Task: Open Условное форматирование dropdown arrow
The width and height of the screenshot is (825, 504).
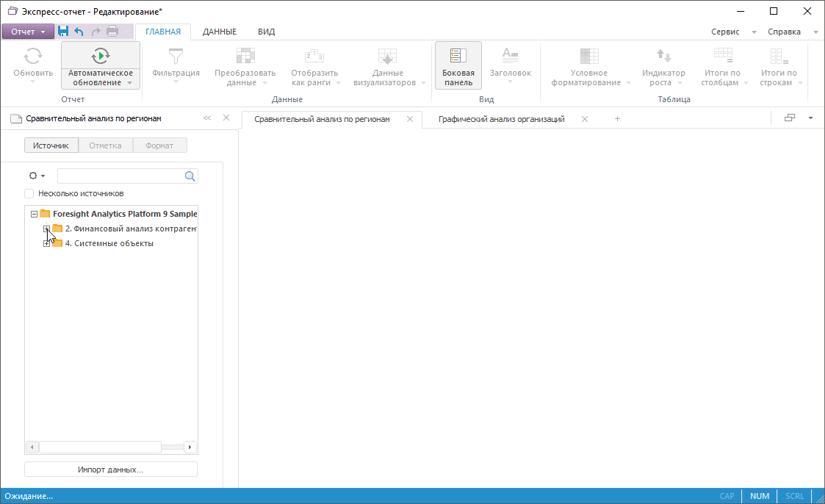Action: [628, 82]
